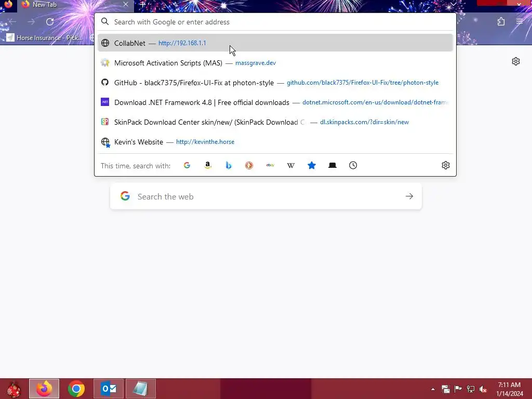Search with Google icon in one-off row

click(x=187, y=165)
